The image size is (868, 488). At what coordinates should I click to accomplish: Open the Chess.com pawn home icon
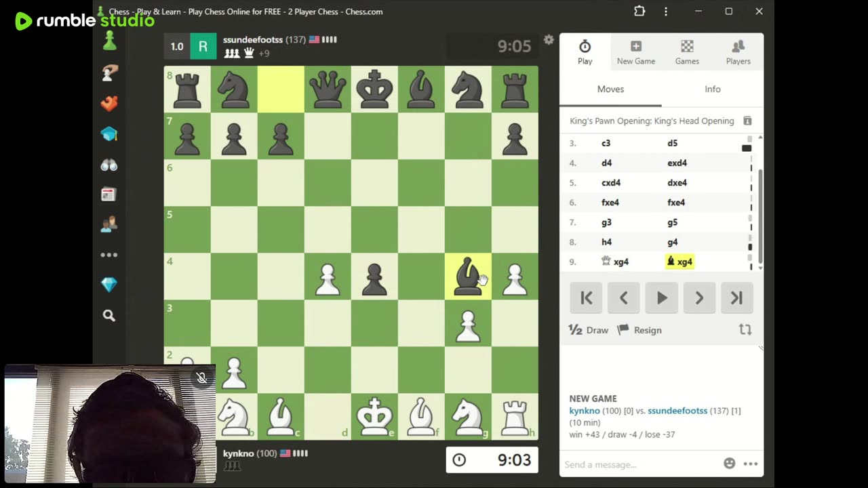109,42
